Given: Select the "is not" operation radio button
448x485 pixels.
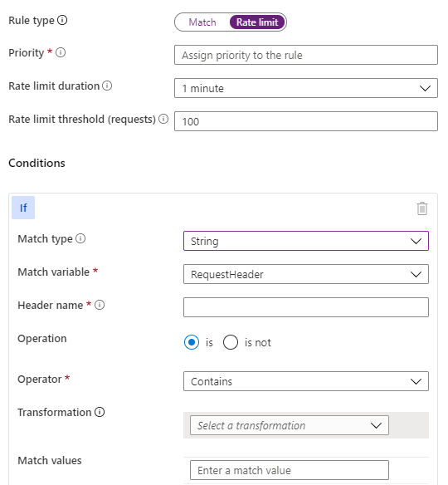Looking at the screenshot, I should click(x=231, y=342).
